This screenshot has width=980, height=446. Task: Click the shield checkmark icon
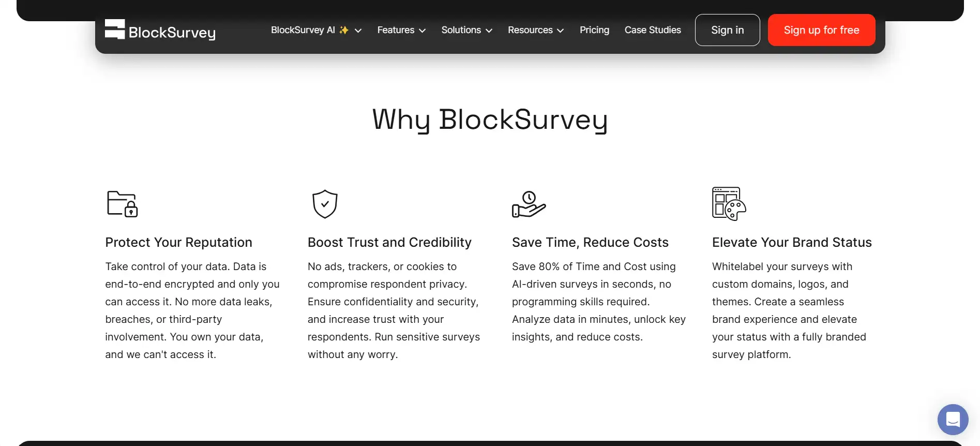[325, 204]
